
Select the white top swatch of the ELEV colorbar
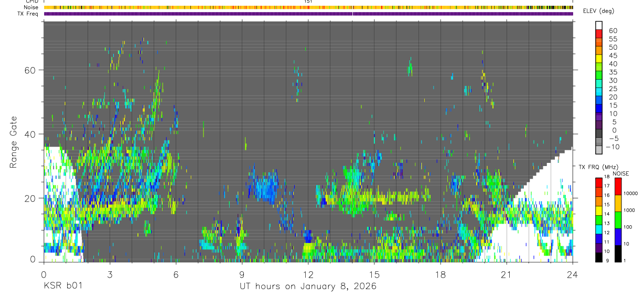tap(599, 26)
